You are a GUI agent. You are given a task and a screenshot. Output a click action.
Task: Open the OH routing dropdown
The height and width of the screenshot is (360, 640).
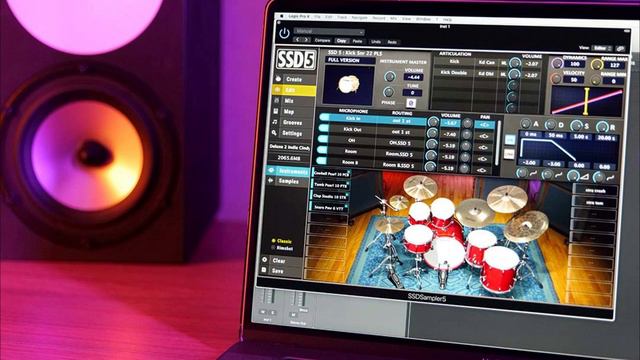point(400,143)
